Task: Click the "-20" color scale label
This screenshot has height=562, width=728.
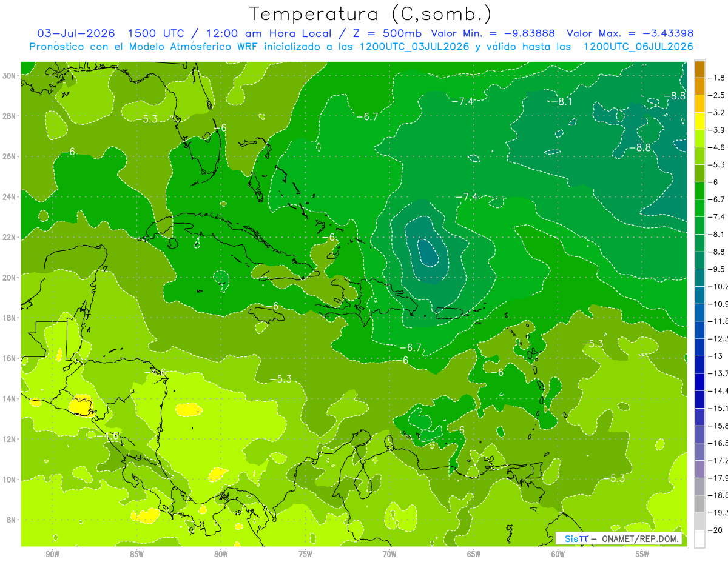Action: (716, 530)
